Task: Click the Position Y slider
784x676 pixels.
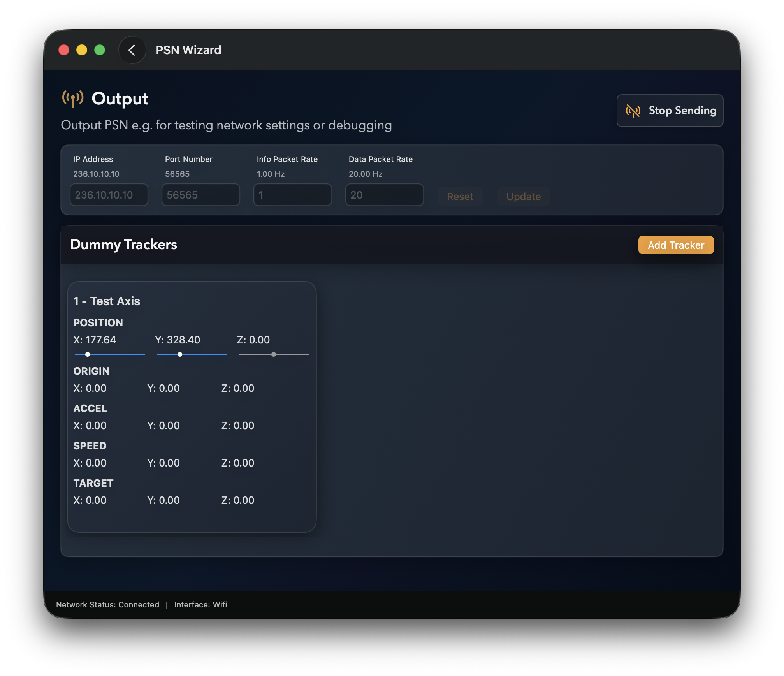Action: pyautogui.click(x=192, y=354)
